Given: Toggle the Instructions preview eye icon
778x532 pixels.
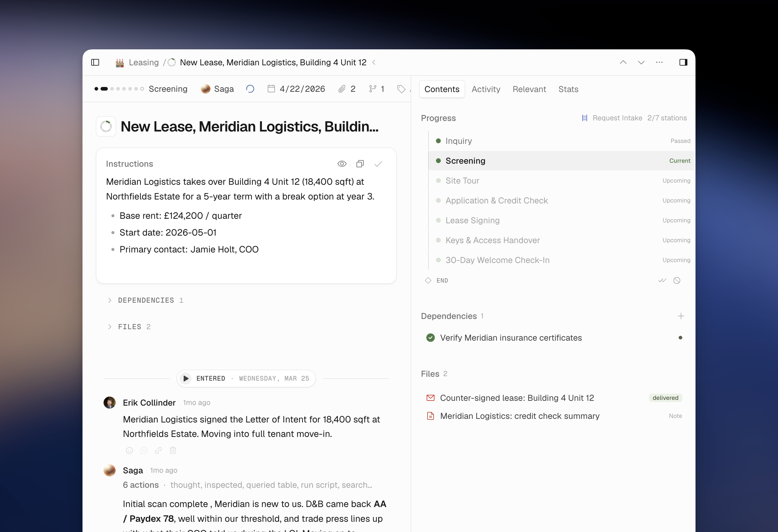Looking at the screenshot, I should pyautogui.click(x=342, y=164).
